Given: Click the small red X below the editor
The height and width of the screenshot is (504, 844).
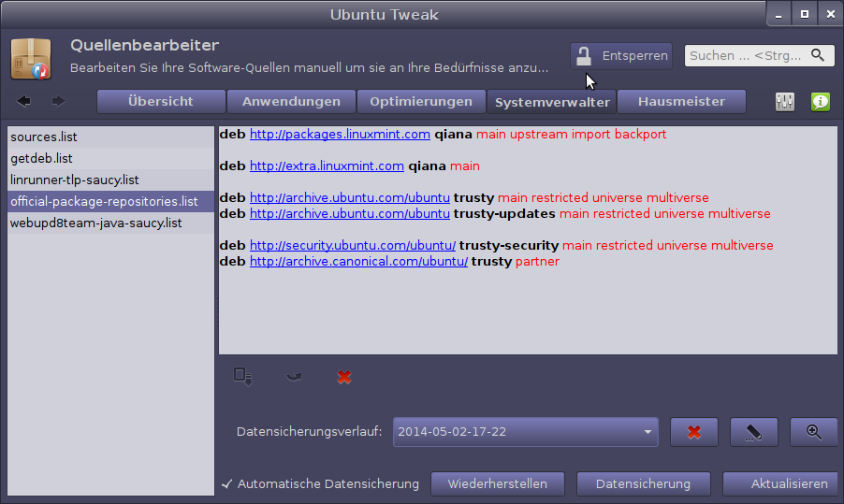Looking at the screenshot, I should (344, 377).
